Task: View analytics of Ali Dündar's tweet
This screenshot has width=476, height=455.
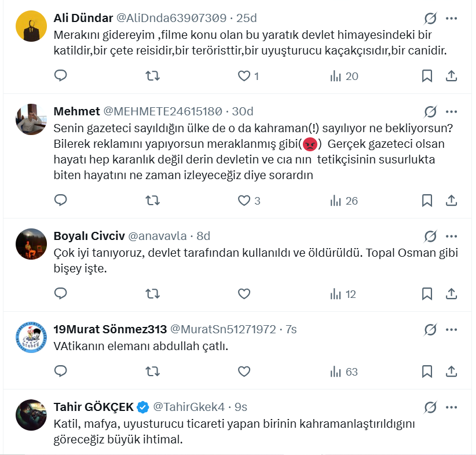Action: pyautogui.click(x=344, y=76)
